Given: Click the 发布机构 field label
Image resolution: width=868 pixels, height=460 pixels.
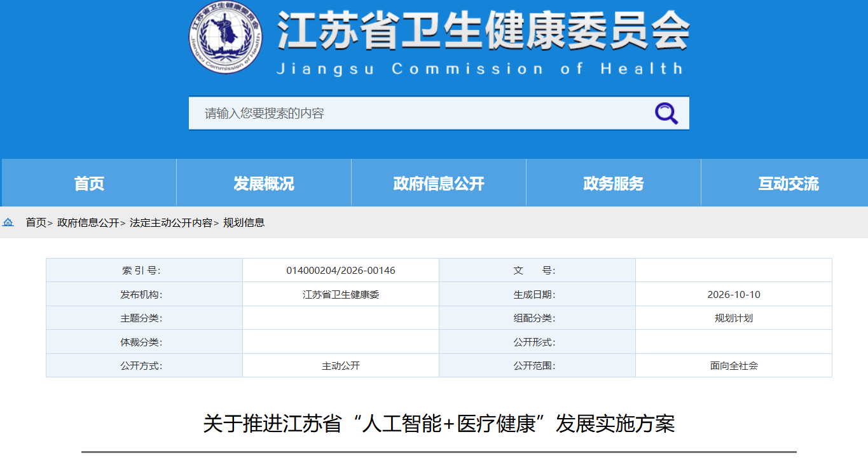Looking at the screenshot, I should pos(141,295).
